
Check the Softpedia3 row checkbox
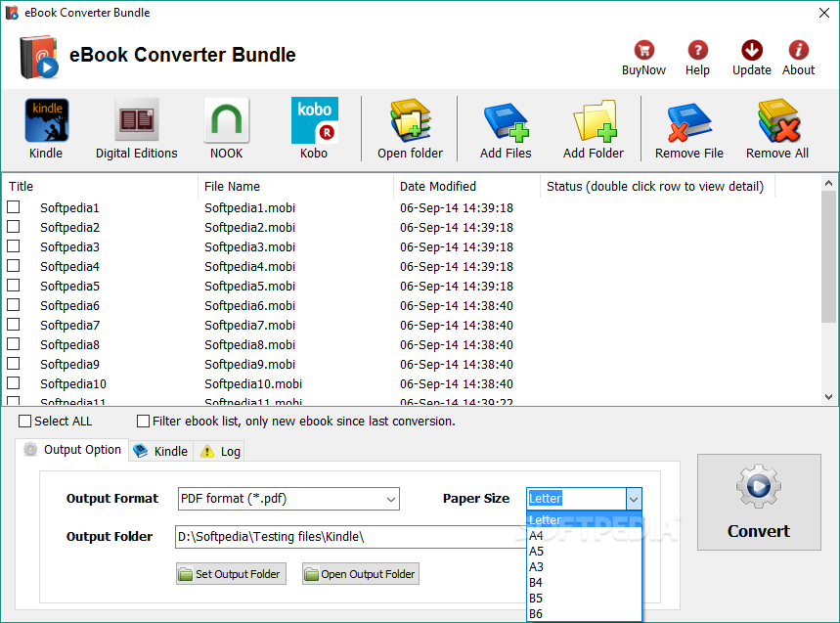pyautogui.click(x=14, y=245)
